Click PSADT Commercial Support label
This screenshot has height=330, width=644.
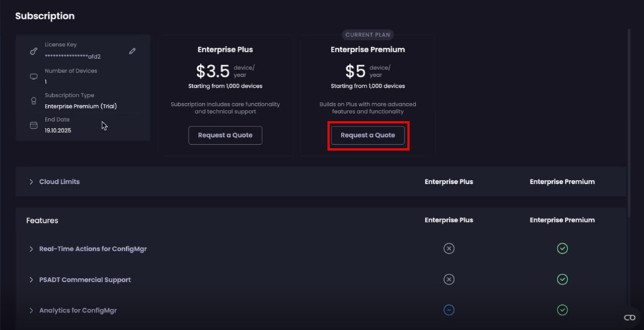85,280
